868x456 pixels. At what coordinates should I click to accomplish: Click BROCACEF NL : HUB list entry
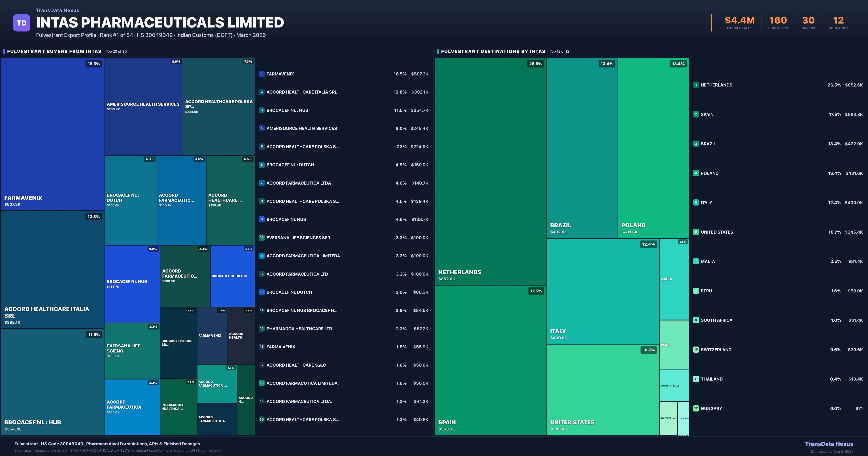(287, 110)
